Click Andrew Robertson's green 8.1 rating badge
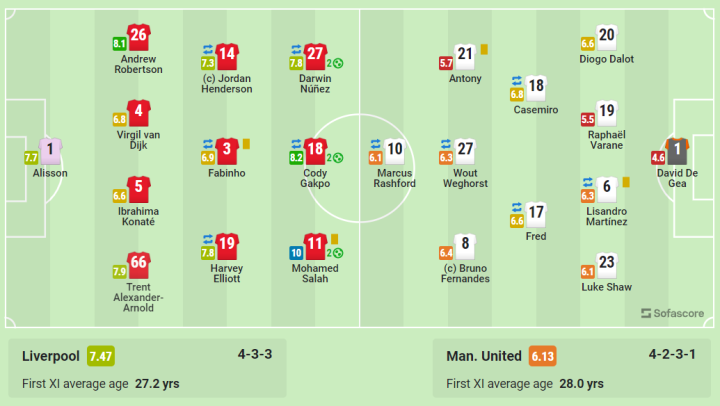 pos(119,44)
